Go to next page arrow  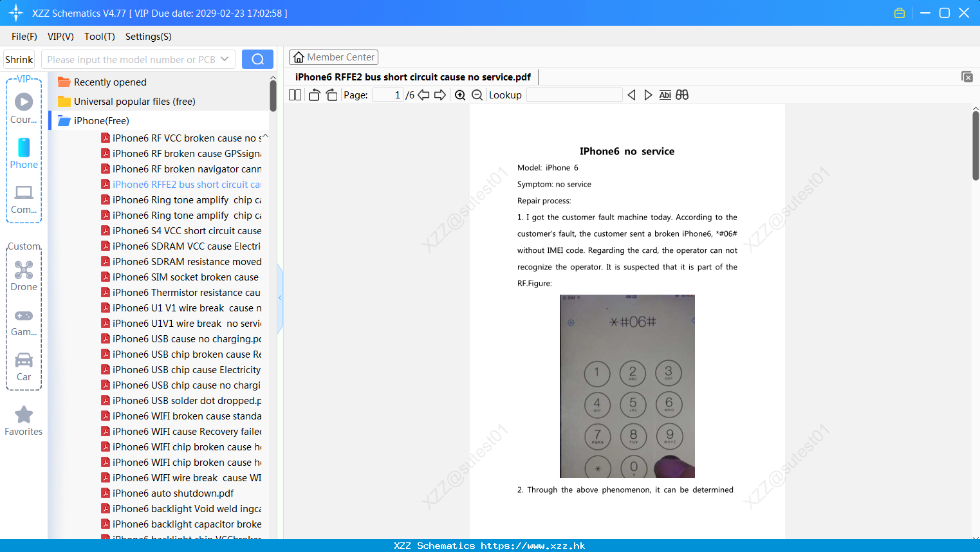click(x=440, y=95)
